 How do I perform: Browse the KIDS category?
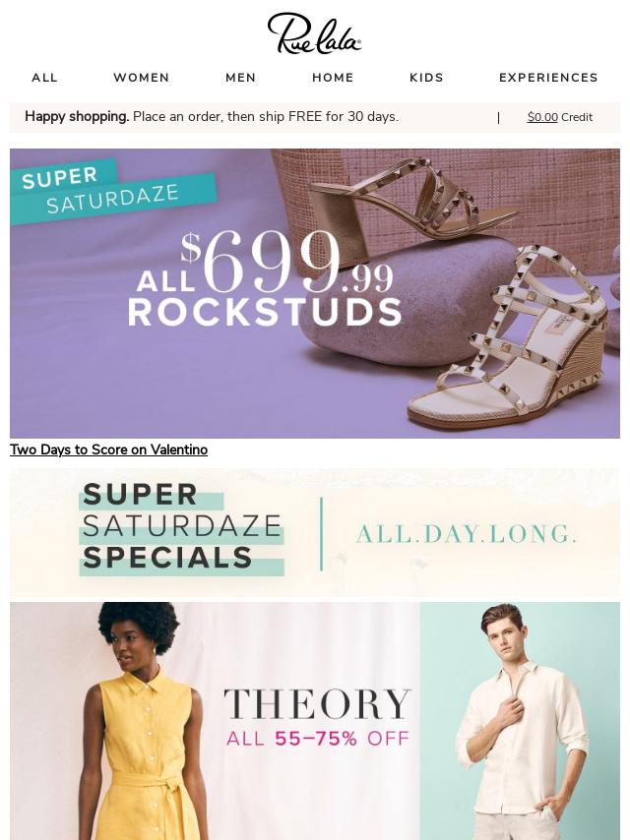(x=427, y=78)
